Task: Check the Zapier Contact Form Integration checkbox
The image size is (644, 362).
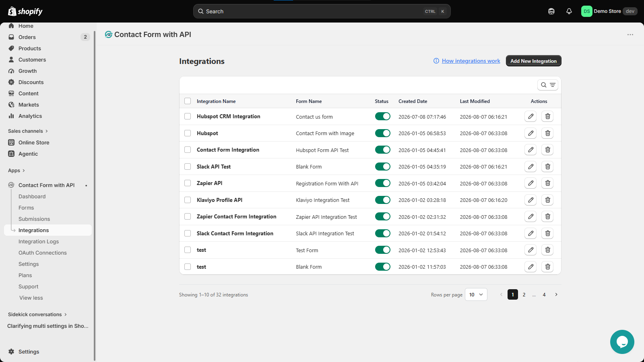Action: pyautogui.click(x=188, y=216)
